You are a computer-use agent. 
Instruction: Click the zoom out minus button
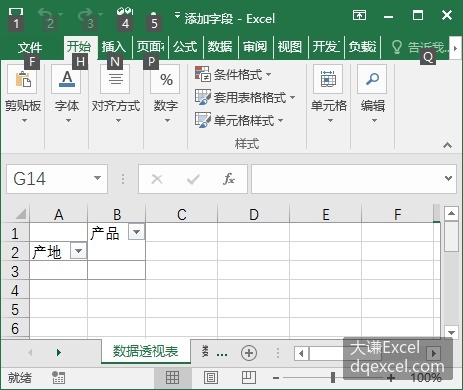(x=276, y=378)
